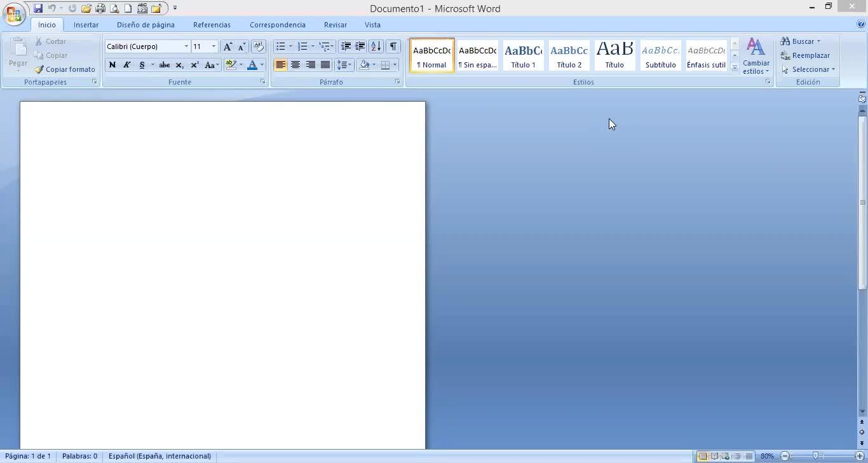The height and width of the screenshot is (463, 868).
Task: Click the vertical scrollbar thumb
Action: click(862, 202)
